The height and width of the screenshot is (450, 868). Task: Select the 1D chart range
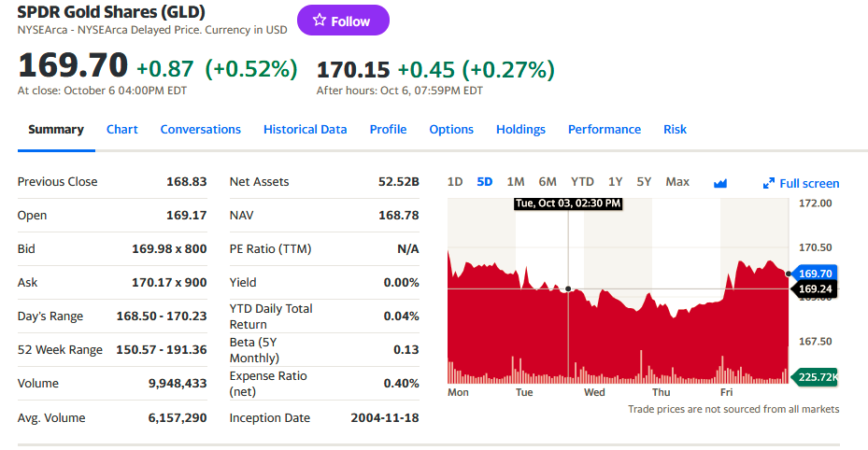[455, 182]
